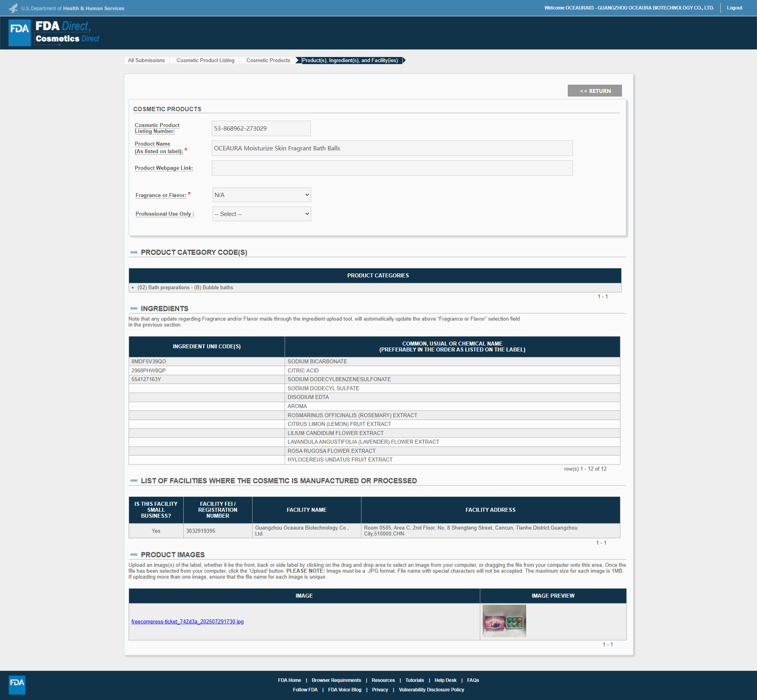Click the SODIUM BICARBONATE ingredient name
Image resolution: width=757 pixels, height=700 pixels.
(317, 362)
